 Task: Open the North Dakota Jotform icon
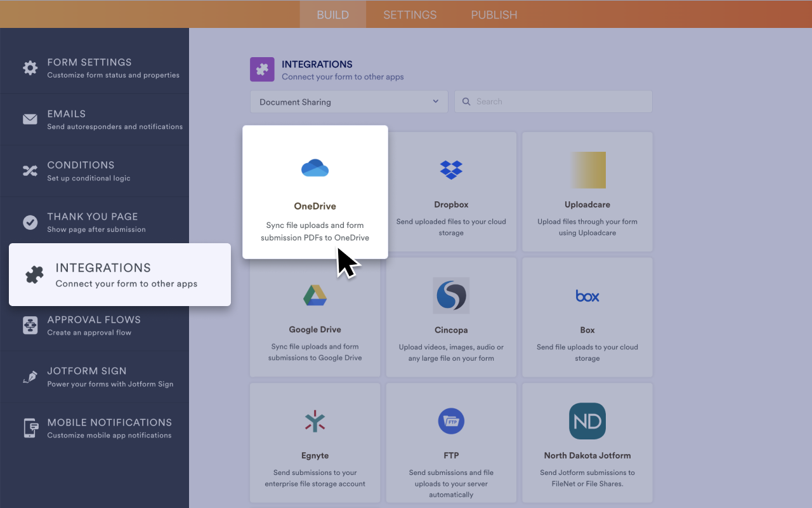pos(587,420)
